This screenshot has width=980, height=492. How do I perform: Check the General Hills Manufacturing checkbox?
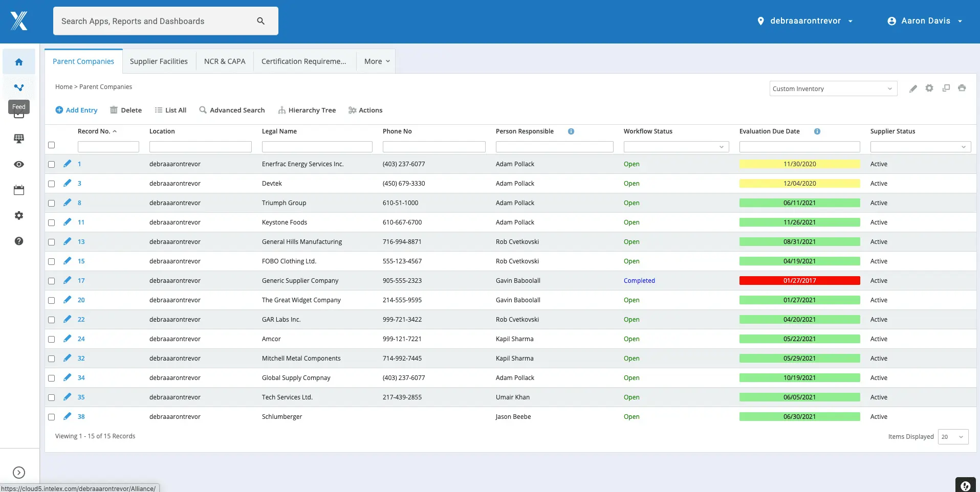51,242
